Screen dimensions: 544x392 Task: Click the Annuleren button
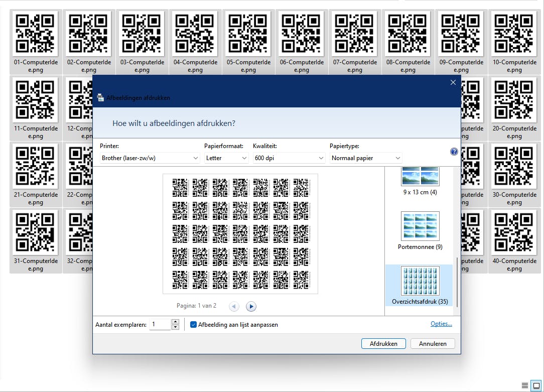pos(433,344)
